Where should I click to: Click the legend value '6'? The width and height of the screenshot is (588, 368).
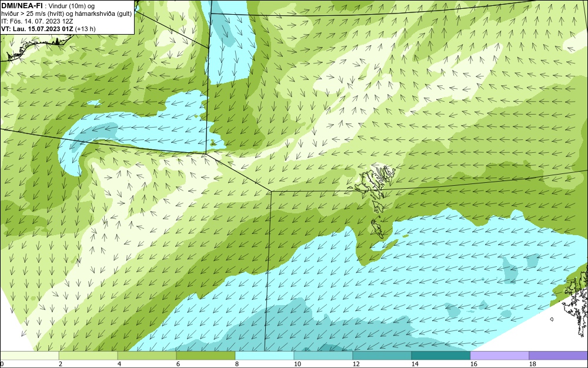(178, 364)
